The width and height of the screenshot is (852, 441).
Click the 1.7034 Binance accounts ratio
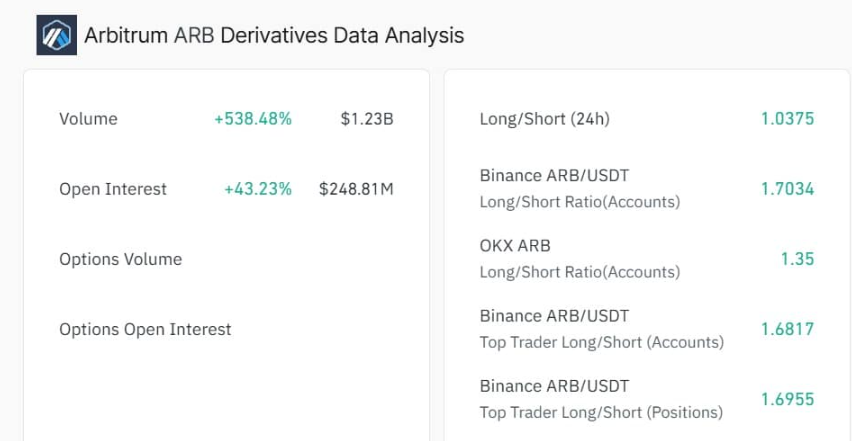click(x=787, y=189)
